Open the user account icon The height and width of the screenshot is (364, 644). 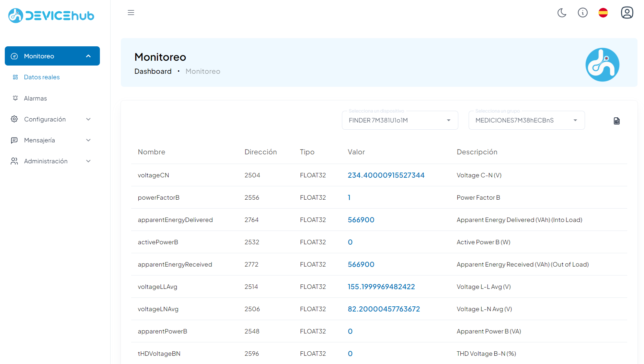pyautogui.click(x=627, y=12)
